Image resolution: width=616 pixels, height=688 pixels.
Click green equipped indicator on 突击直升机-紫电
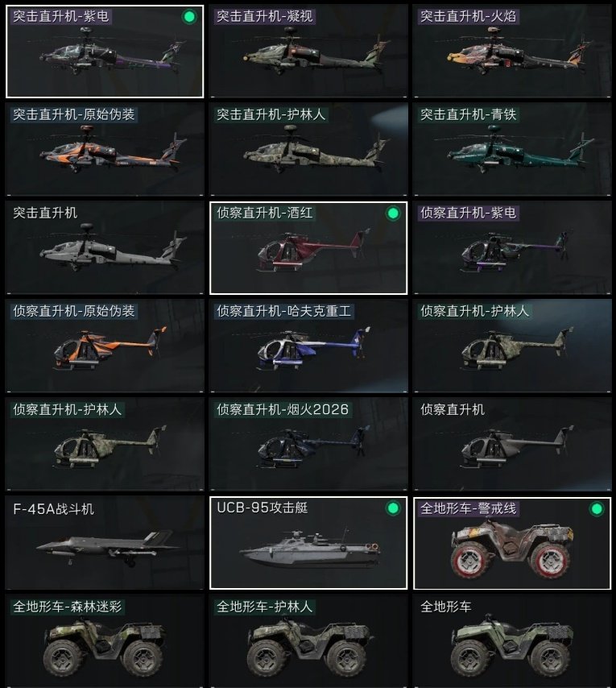(189, 17)
